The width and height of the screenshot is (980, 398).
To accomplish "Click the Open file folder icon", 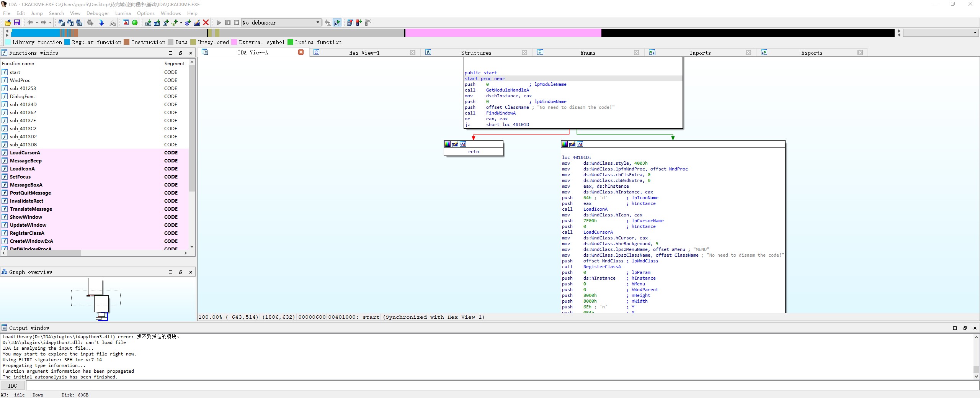I will [x=8, y=23].
